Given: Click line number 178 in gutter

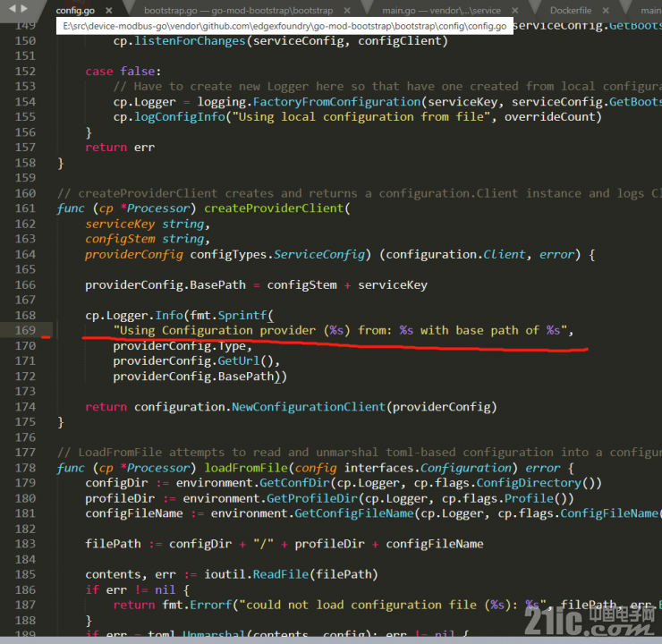Looking at the screenshot, I should [25, 468].
